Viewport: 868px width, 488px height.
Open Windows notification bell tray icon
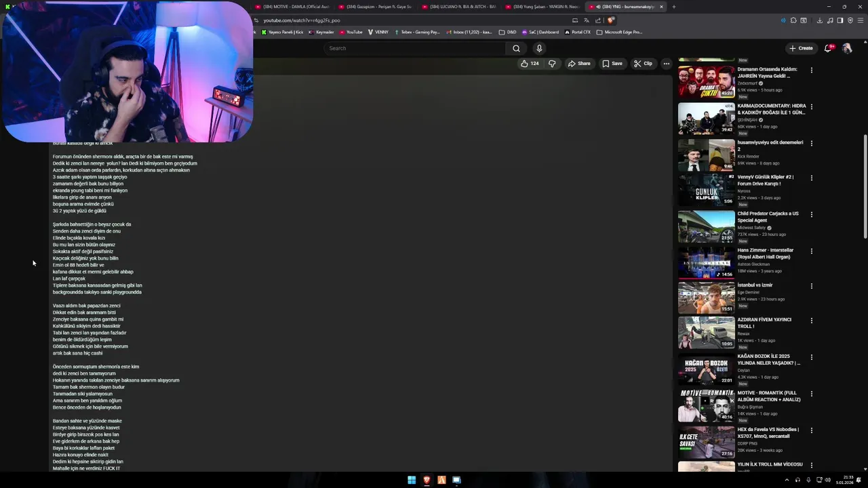coord(859,480)
